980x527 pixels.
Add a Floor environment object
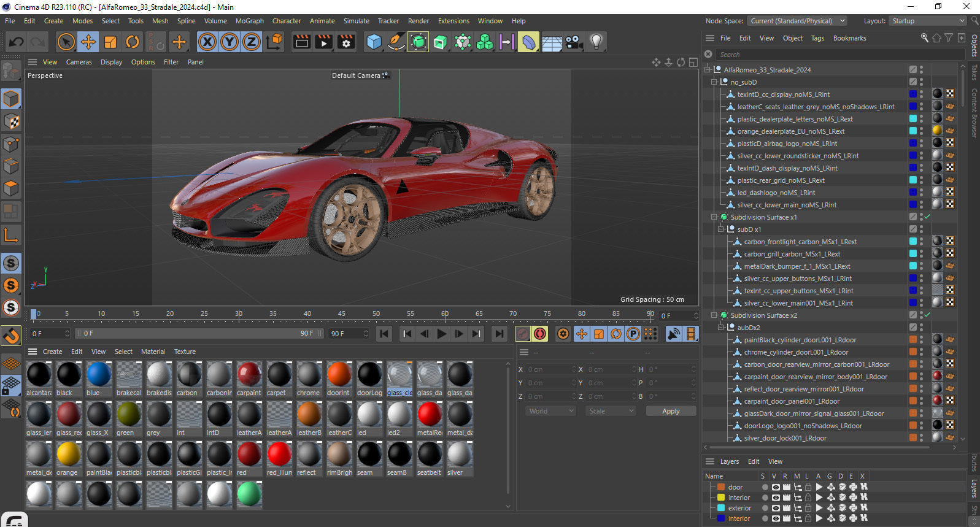pyautogui.click(x=552, y=42)
